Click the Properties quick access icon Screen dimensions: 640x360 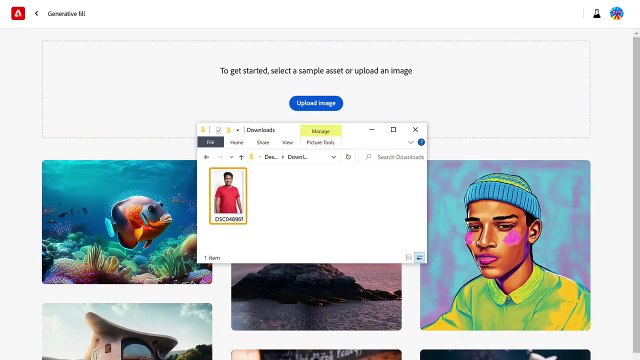(x=218, y=130)
